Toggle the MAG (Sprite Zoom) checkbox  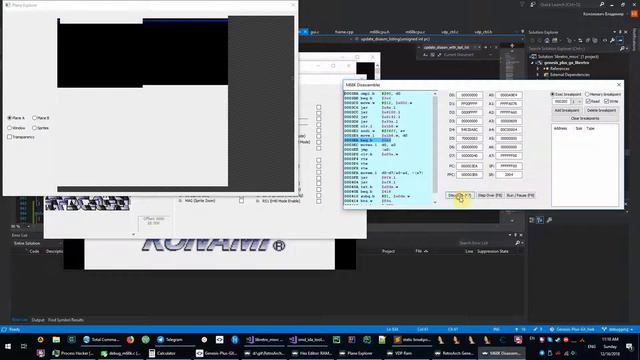[242, 201]
